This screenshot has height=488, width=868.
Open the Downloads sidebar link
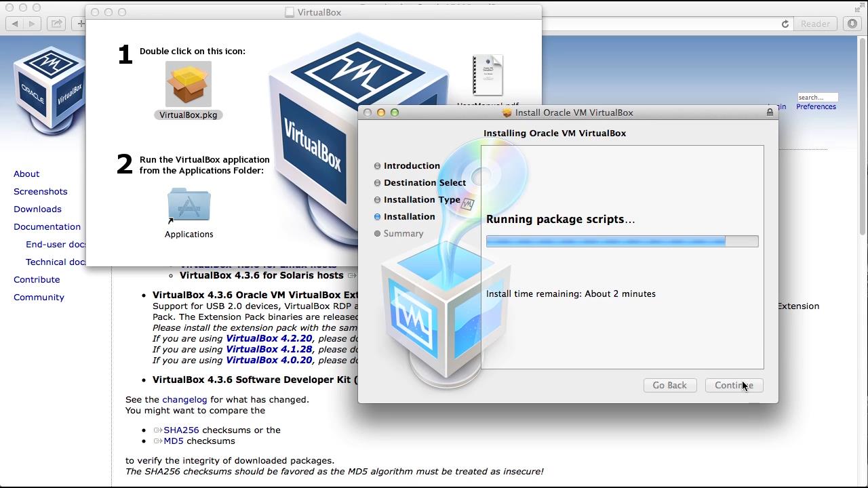(x=37, y=209)
